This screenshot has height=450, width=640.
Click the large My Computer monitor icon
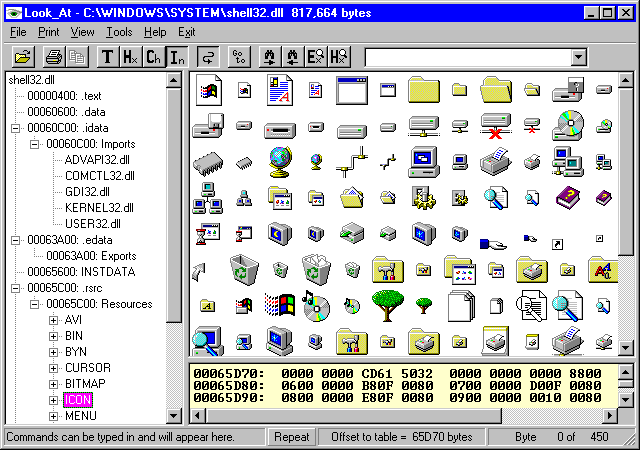[x=424, y=162]
